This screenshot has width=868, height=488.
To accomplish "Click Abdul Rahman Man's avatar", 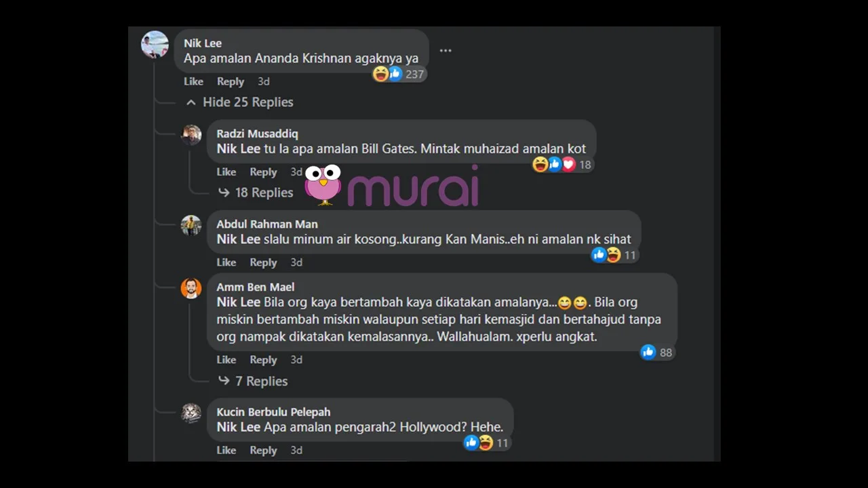I will click(x=191, y=226).
